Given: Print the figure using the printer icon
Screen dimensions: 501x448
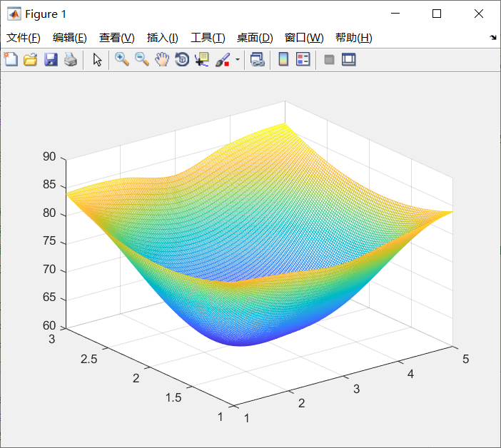Looking at the screenshot, I should (70, 60).
